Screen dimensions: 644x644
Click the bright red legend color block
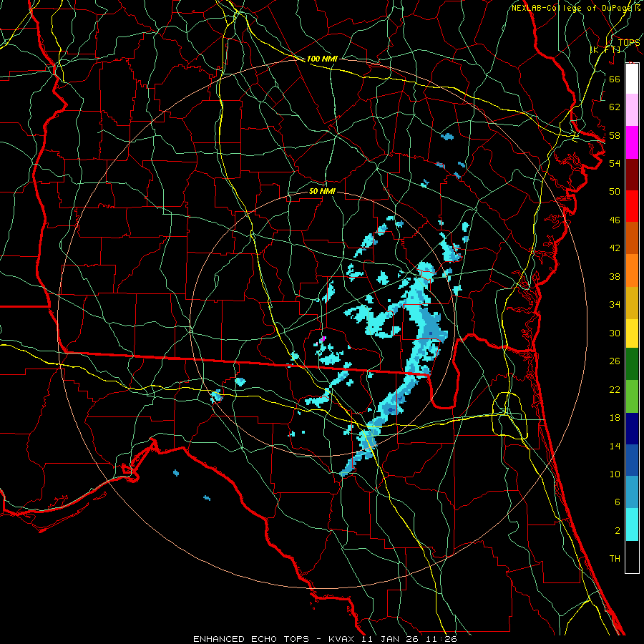tap(632, 206)
